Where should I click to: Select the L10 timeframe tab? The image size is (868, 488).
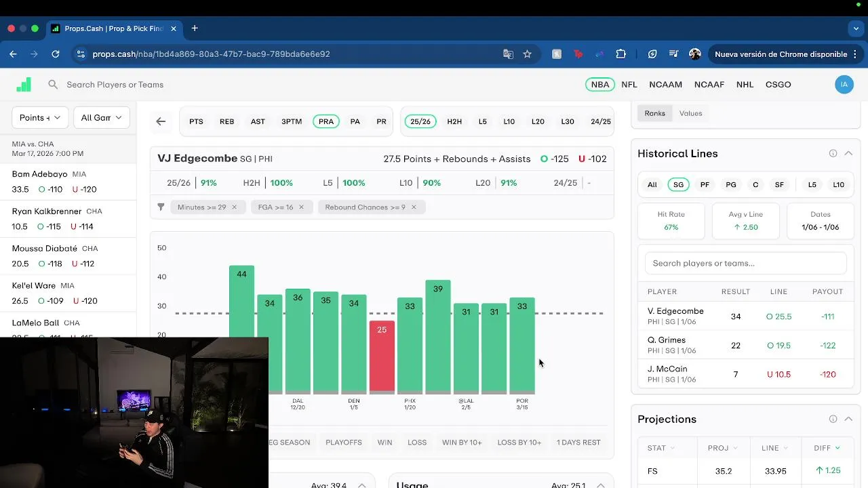[x=509, y=121]
